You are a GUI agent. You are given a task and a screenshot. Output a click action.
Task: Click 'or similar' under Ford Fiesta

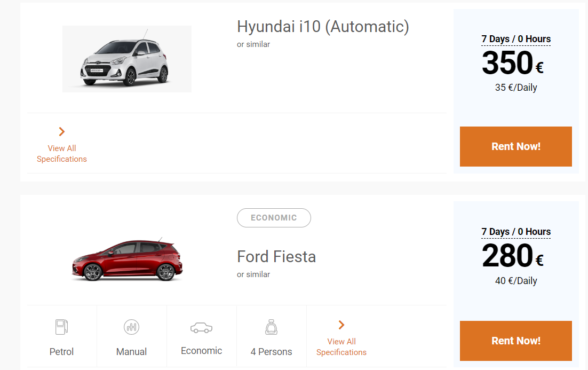coord(253,274)
